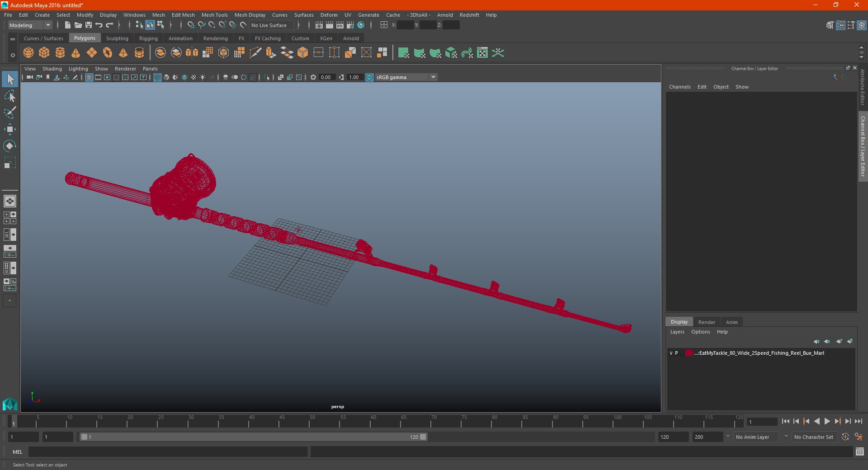Image resolution: width=868 pixels, height=470 pixels.
Task: Create a polygon plane from the shelf
Action: coord(92,53)
